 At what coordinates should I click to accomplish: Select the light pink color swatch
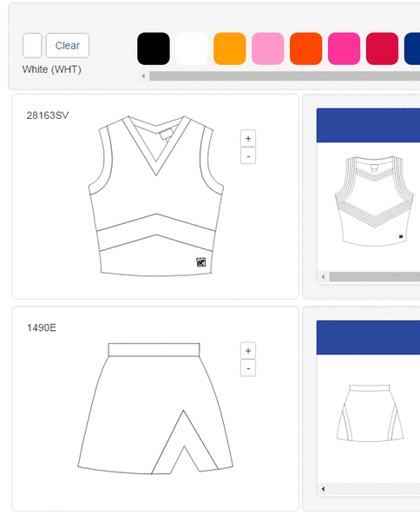pos(268,49)
